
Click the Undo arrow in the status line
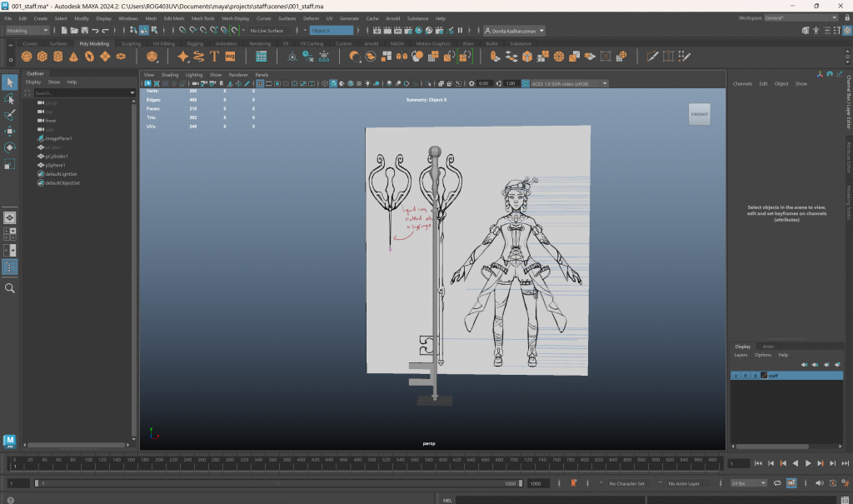point(95,31)
